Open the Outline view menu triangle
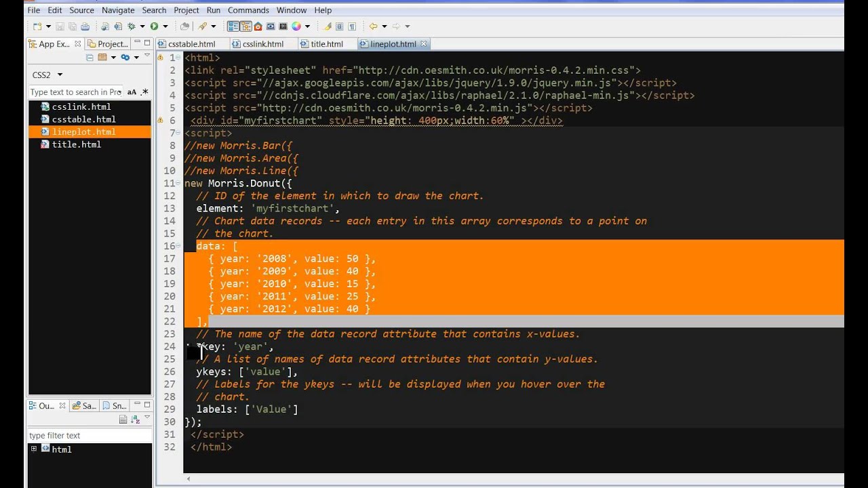 pyautogui.click(x=147, y=417)
